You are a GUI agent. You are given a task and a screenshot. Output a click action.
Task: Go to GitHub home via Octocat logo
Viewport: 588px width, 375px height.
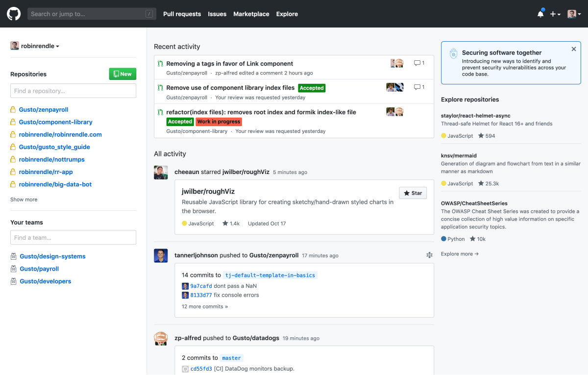point(14,14)
